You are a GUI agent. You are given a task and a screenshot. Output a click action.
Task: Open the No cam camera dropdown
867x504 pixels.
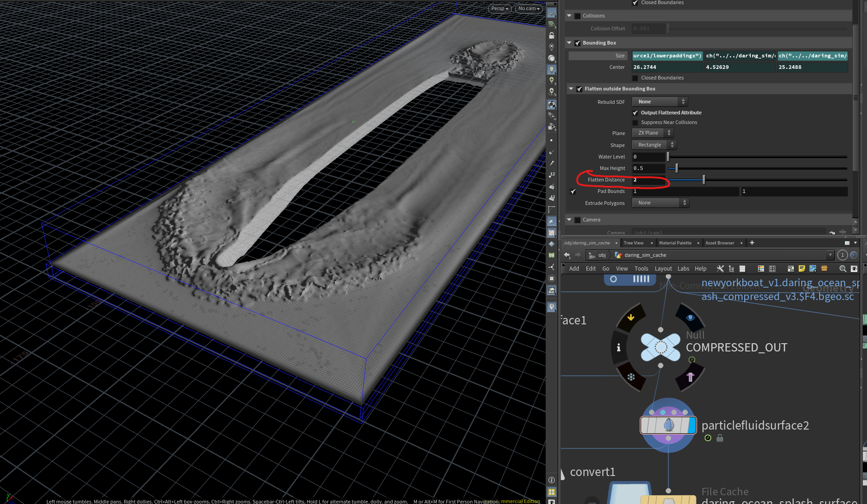(x=529, y=8)
